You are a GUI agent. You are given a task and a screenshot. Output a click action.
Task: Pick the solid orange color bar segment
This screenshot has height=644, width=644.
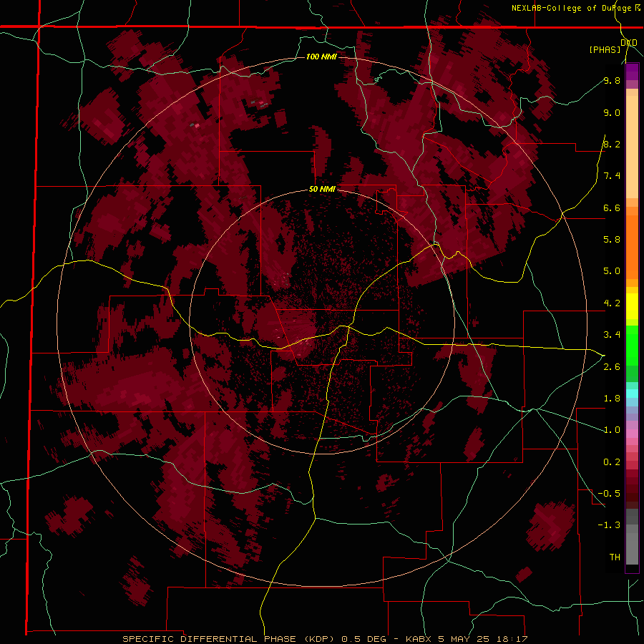coord(632,246)
